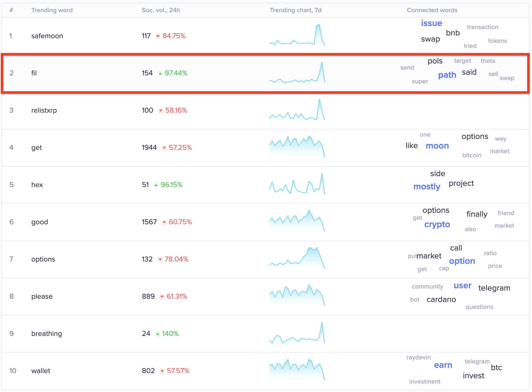Click the red down arrow in safemoon row
The width and height of the screenshot is (532, 392).
coord(158,36)
